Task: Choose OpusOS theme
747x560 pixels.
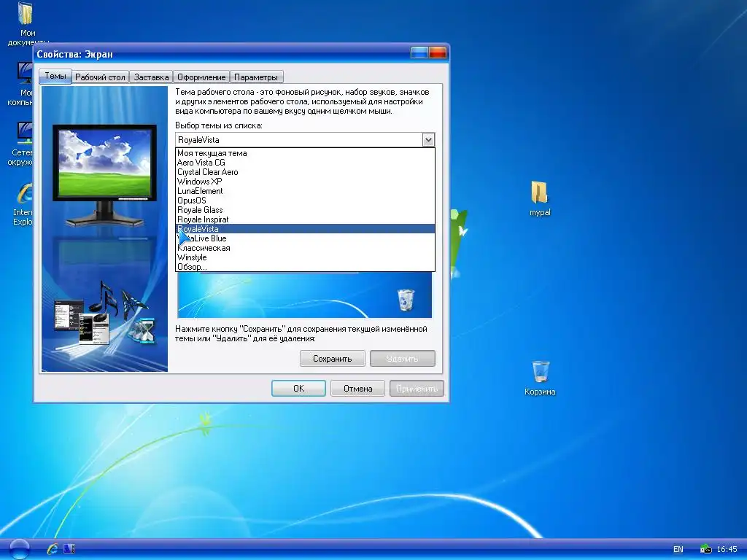Action: coord(306,201)
